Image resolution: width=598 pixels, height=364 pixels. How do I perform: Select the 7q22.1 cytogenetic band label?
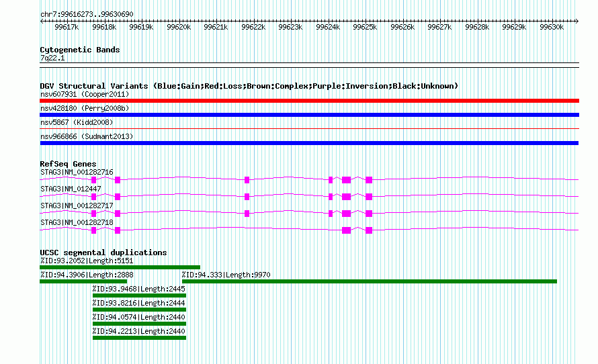(52, 58)
